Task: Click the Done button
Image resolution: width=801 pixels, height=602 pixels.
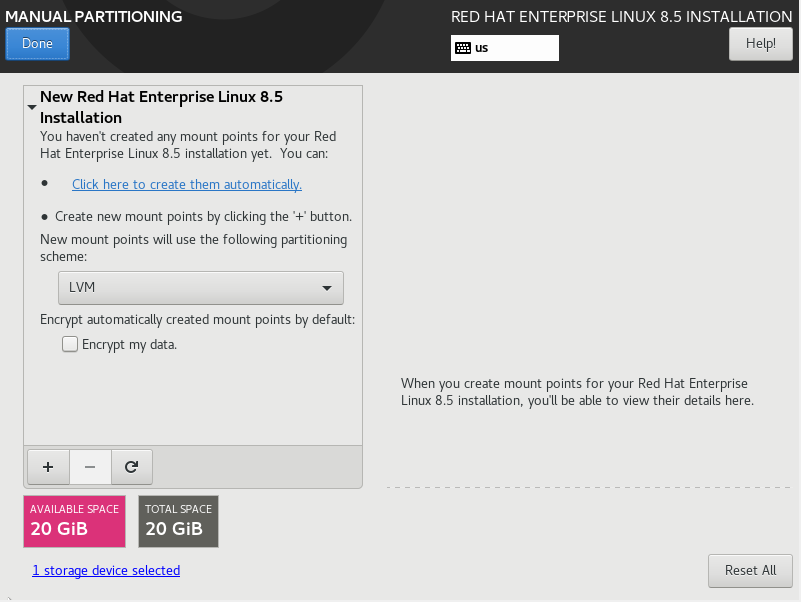Action: 37,44
